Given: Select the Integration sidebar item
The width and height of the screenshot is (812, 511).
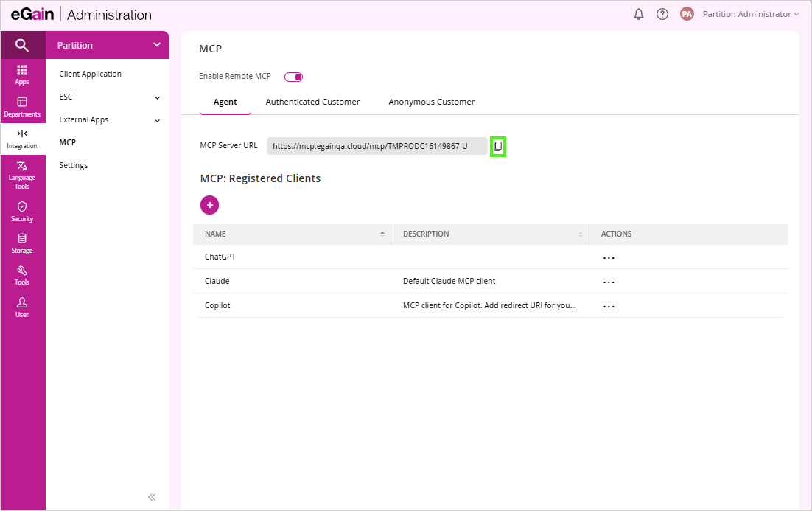Looking at the screenshot, I should coord(22,139).
